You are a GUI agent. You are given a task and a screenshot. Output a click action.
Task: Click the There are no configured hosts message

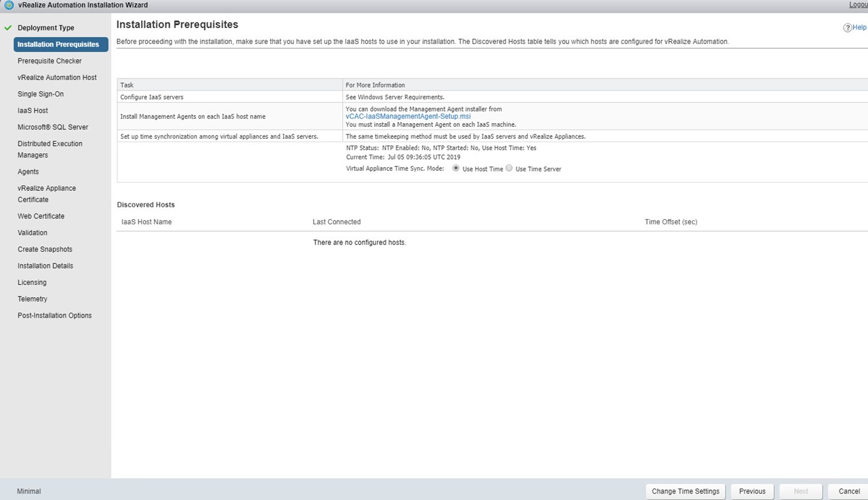pyautogui.click(x=360, y=242)
